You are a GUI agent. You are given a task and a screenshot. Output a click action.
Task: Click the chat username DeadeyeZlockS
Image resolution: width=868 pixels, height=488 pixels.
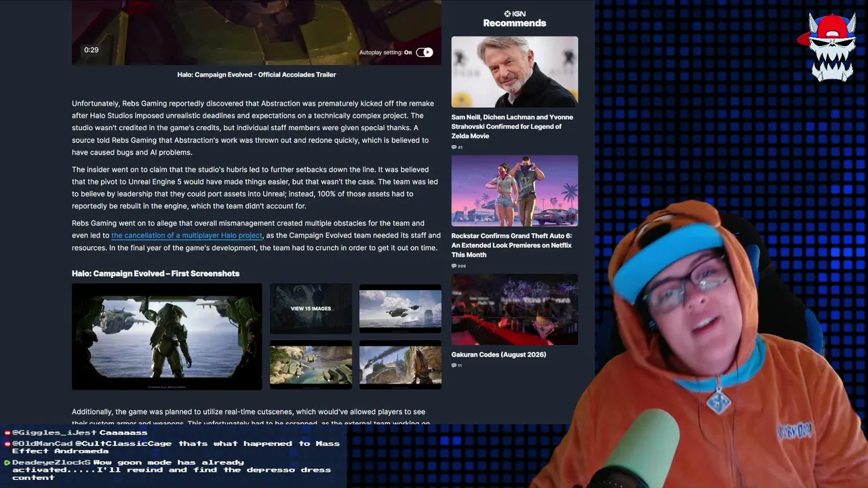(x=52, y=463)
